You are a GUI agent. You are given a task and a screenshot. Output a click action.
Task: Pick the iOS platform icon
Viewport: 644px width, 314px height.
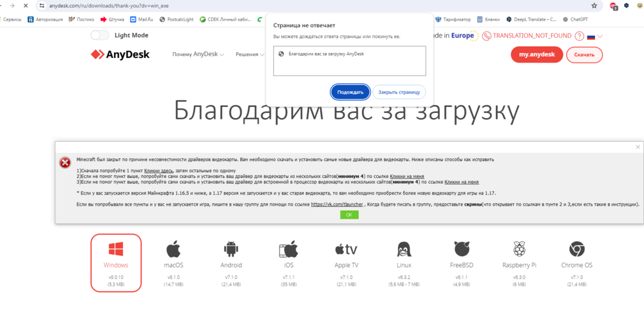point(289,249)
